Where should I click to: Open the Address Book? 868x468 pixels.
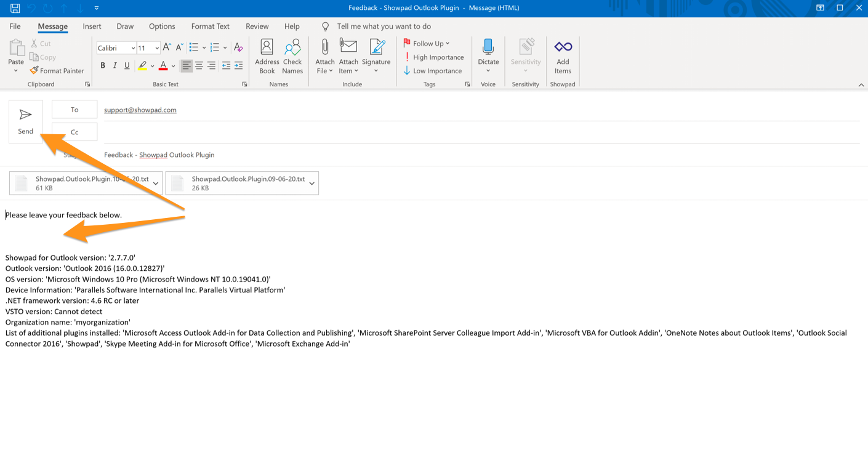pyautogui.click(x=267, y=57)
